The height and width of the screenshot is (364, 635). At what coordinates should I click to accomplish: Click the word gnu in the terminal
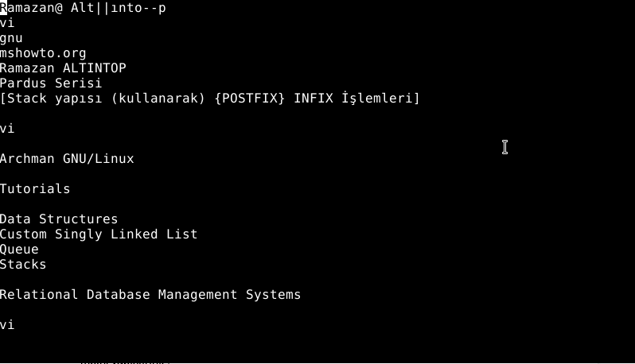tap(11, 38)
